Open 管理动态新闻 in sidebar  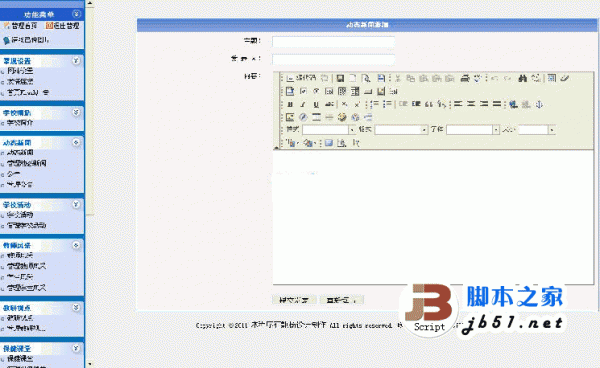coord(27,163)
